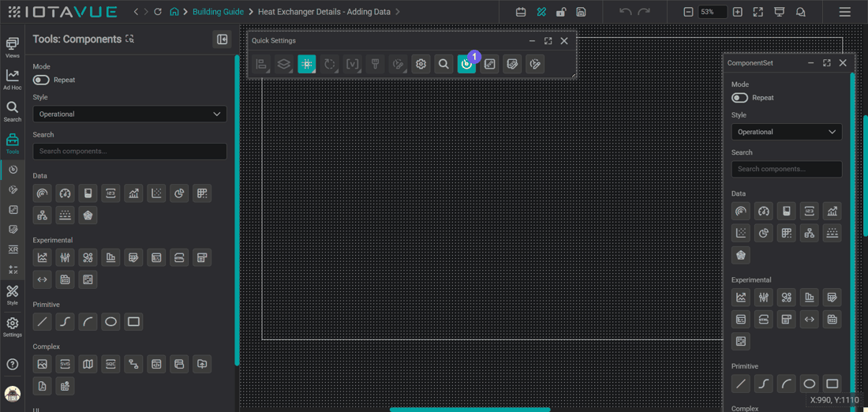
Task: Add trend chart from Tools Components Data
Action: click(x=133, y=193)
